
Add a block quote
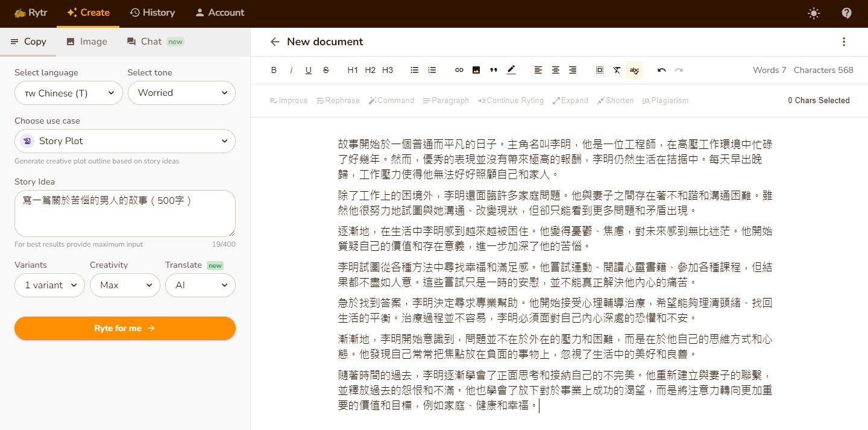(494, 70)
